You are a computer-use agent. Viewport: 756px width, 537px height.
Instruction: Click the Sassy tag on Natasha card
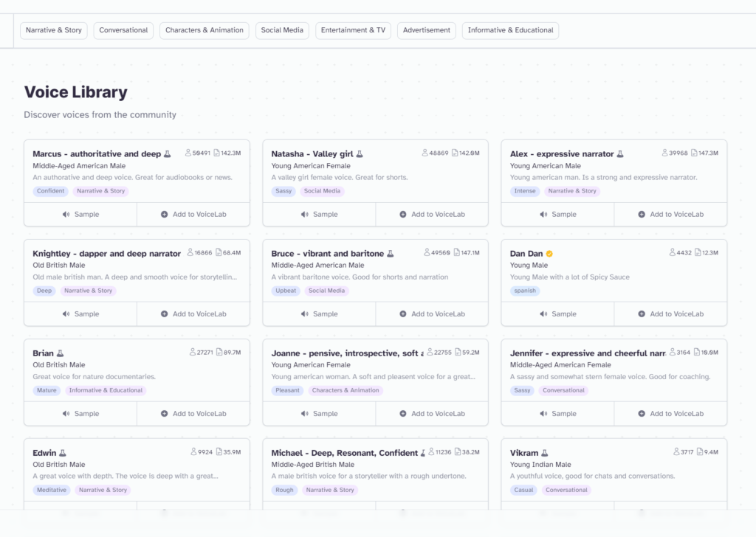(x=283, y=191)
